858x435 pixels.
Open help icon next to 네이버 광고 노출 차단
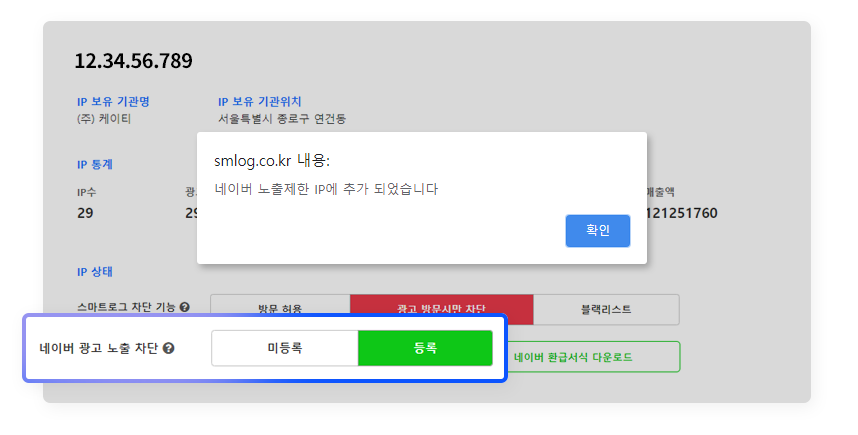(x=169, y=348)
